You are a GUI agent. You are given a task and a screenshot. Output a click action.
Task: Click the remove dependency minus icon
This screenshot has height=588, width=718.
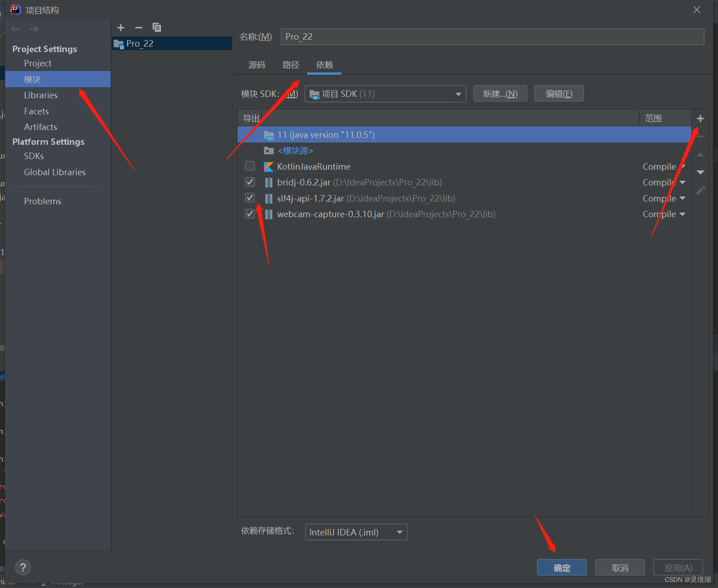click(700, 137)
